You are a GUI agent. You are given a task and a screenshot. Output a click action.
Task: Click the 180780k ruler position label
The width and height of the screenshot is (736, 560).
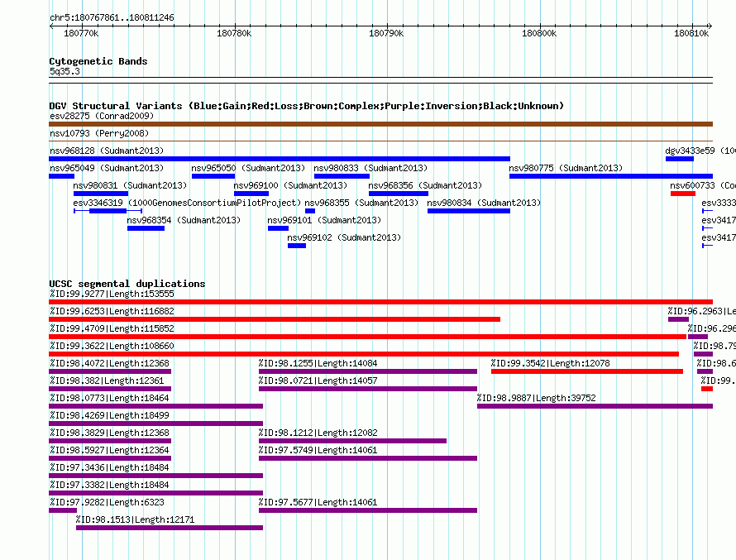[234, 33]
